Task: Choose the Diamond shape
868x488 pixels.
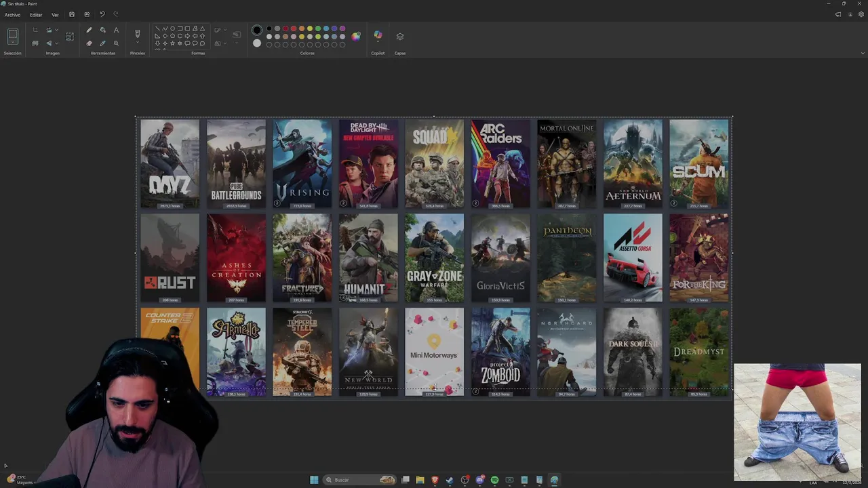Action: [x=165, y=36]
